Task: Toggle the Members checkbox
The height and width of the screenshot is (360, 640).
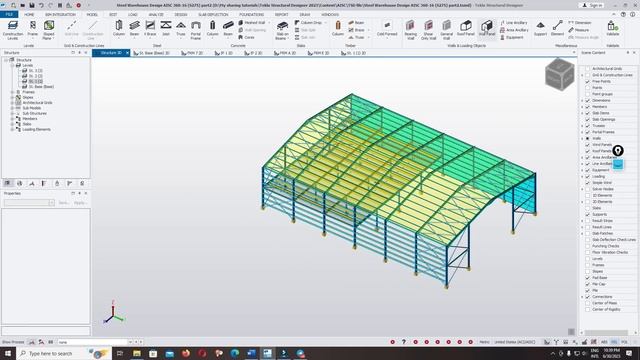Action: [x=588, y=107]
